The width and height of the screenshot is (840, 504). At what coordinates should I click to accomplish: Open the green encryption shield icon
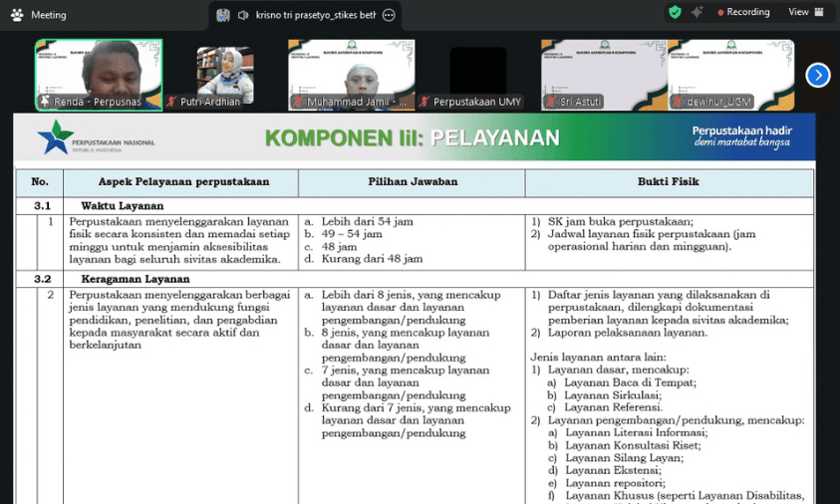[x=675, y=12]
